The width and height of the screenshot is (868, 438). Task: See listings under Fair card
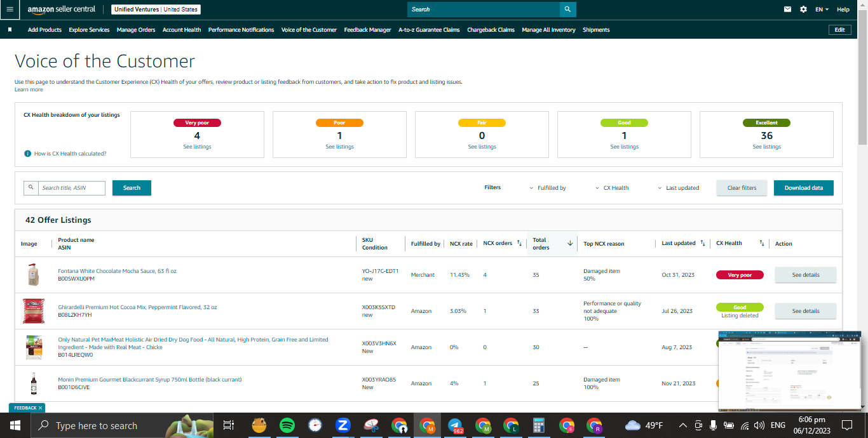tap(482, 147)
